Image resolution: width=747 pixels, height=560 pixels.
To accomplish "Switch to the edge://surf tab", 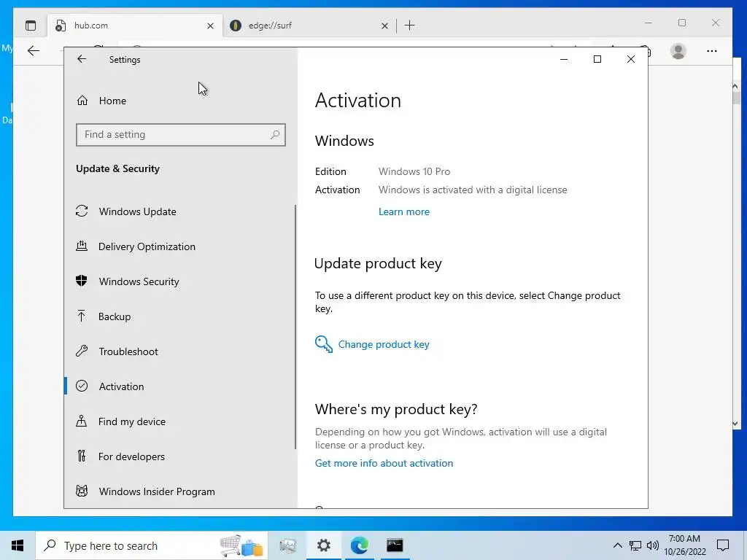I will 309,26.
